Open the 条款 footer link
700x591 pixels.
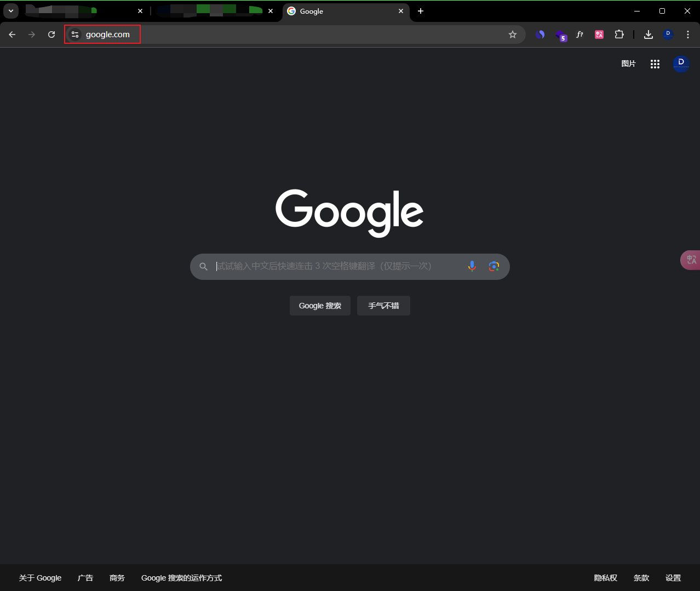pos(641,578)
